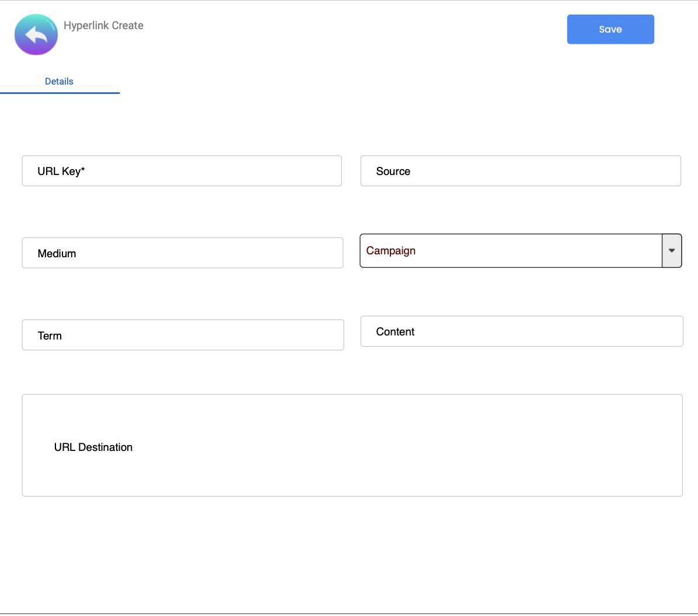The height and width of the screenshot is (616, 698).
Task: Return to previous page via gradient circle icon
Action: pyautogui.click(x=36, y=35)
